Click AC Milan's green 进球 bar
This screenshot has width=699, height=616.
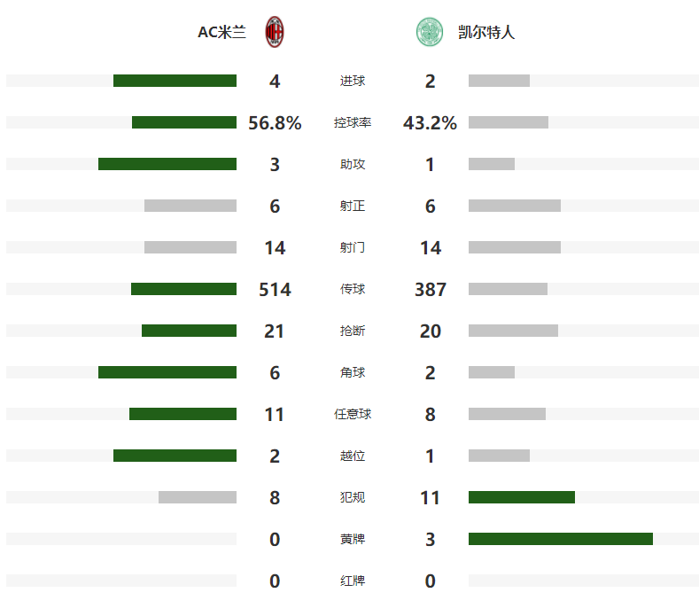(x=175, y=81)
